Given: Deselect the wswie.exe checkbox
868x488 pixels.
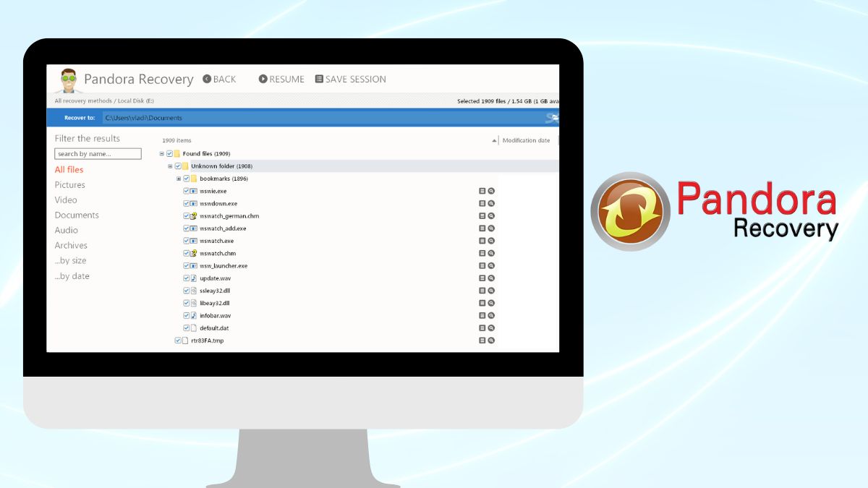Looking at the screenshot, I should [x=186, y=191].
